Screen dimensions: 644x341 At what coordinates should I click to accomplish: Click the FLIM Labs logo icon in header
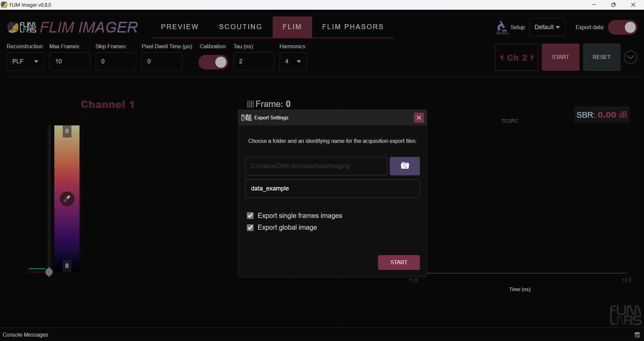pyautogui.click(x=22, y=27)
